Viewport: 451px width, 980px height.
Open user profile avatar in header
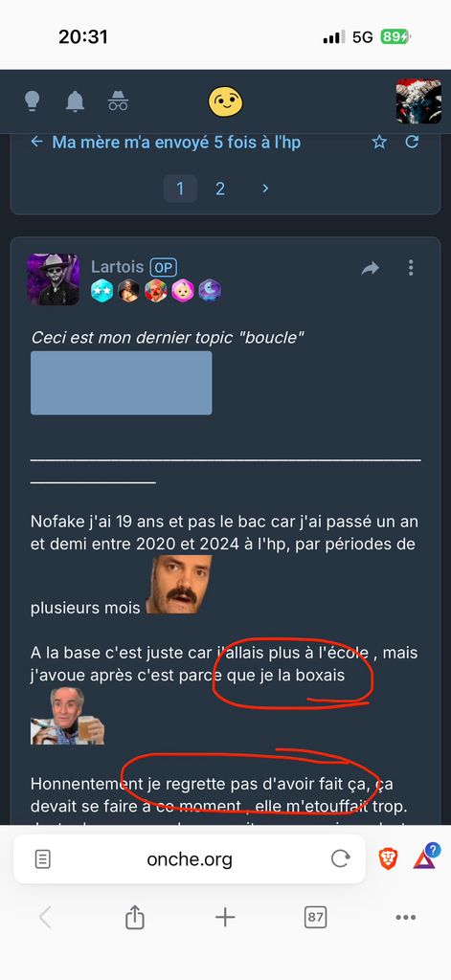419,101
